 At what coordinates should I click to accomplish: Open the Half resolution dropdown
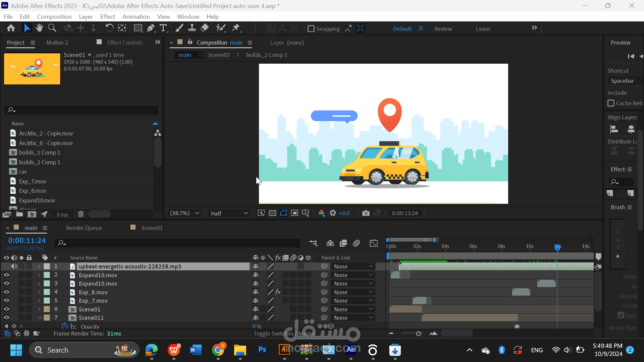[229, 213]
